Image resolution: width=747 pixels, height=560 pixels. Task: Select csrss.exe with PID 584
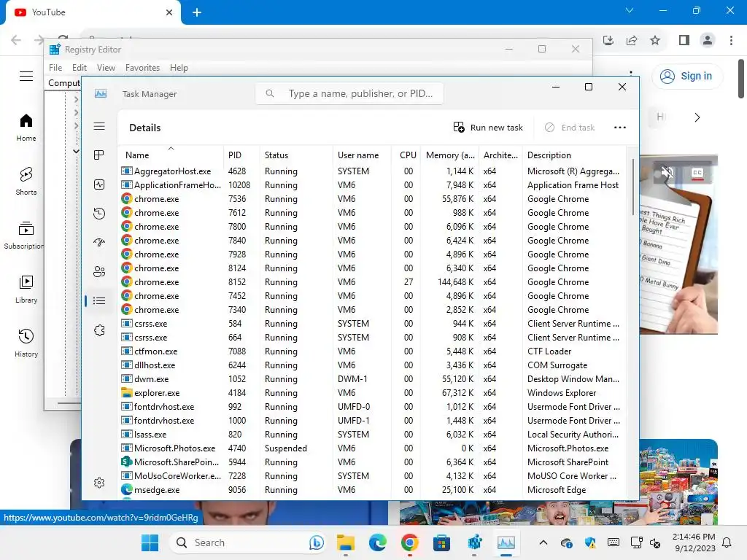[372, 323]
